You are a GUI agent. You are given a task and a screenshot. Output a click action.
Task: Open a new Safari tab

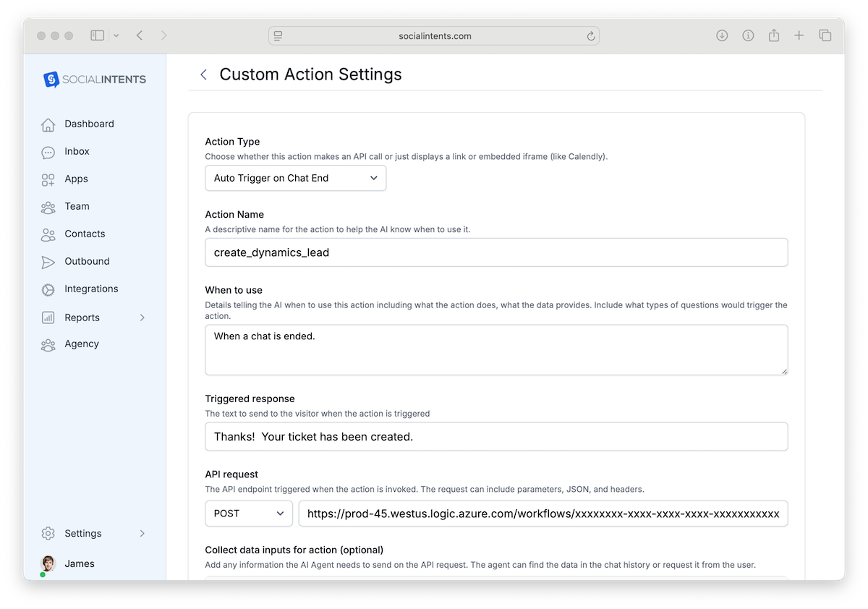point(800,35)
